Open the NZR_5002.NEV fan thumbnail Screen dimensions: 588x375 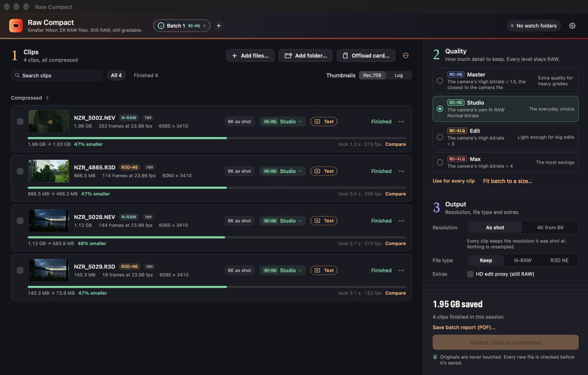coord(49,121)
